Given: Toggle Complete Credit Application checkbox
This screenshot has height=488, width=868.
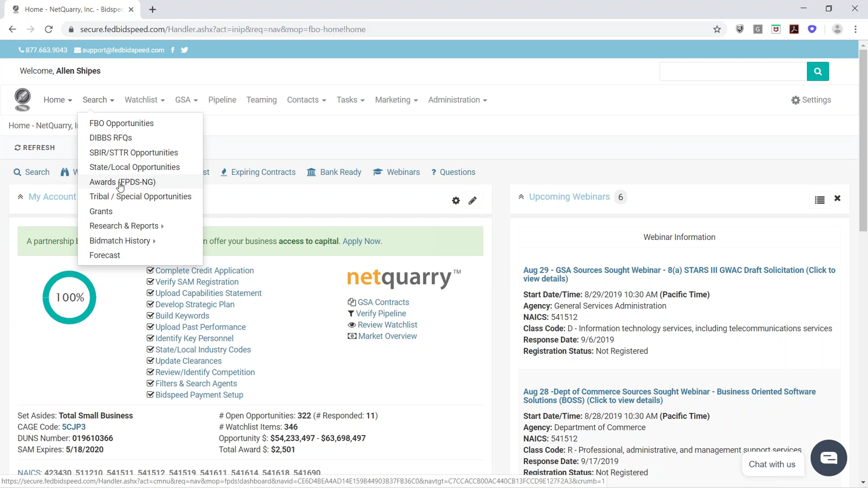Looking at the screenshot, I should click(x=150, y=270).
